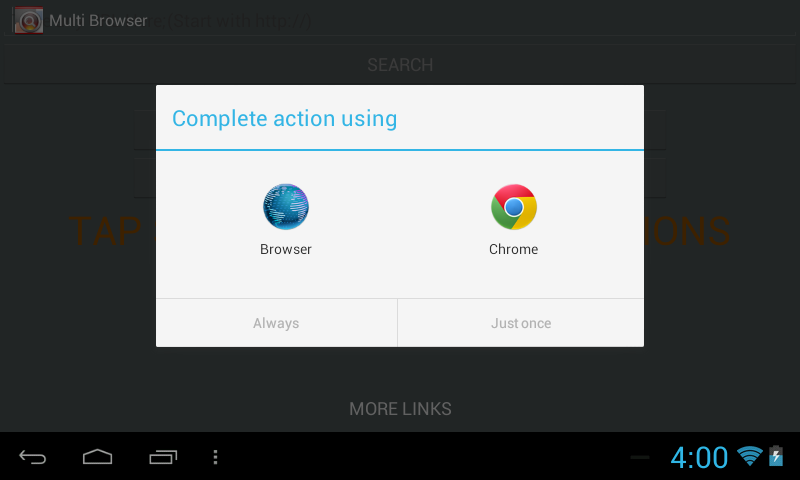Tap the Multi Browser title text
The image size is (800, 480).
[98, 20]
